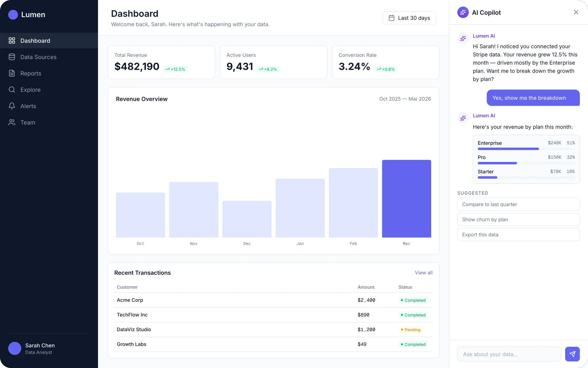Click the Team people icon
Viewport: 588px width, 368px height.
click(12, 122)
